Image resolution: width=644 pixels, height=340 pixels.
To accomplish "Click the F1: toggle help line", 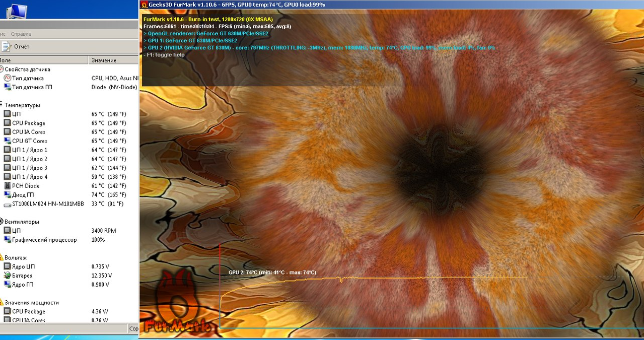I will tap(164, 54).
